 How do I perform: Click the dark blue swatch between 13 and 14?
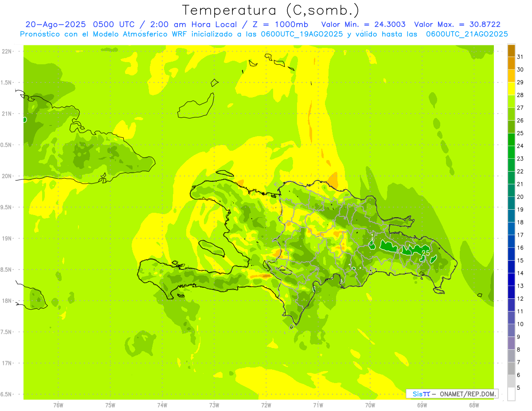[x=511, y=279]
